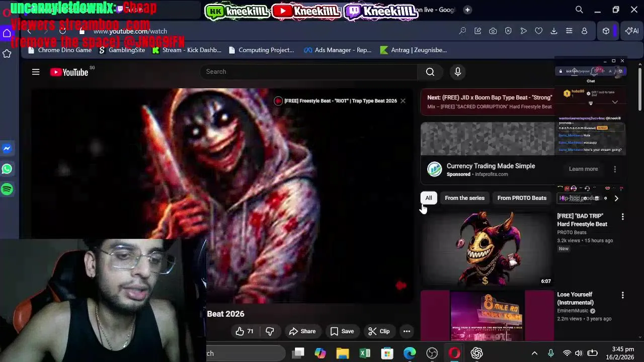The height and width of the screenshot is (362, 644).
Task: Show more filter chips with right arrow
Action: tap(616, 198)
